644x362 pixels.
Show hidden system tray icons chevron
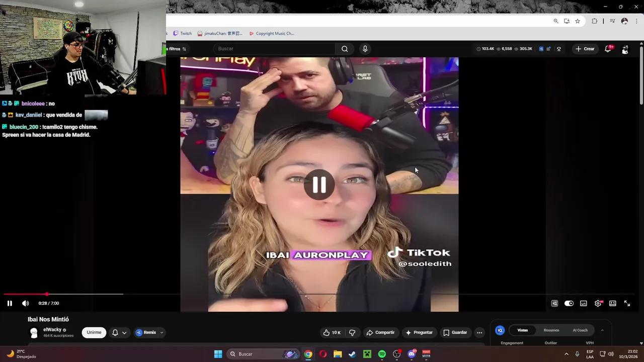(x=566, y=354)
